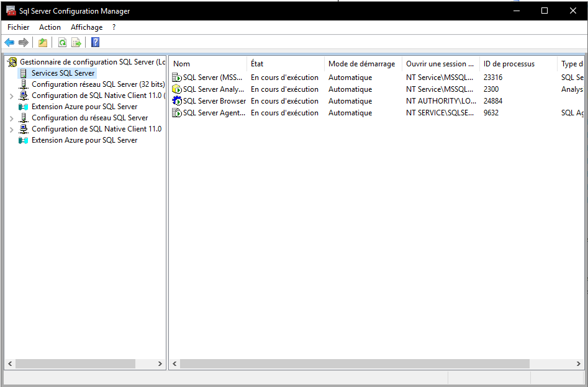
Task: Click icon beside Configuration réseau SQL Server (32 bits)
Action: [x=24, y=84]
